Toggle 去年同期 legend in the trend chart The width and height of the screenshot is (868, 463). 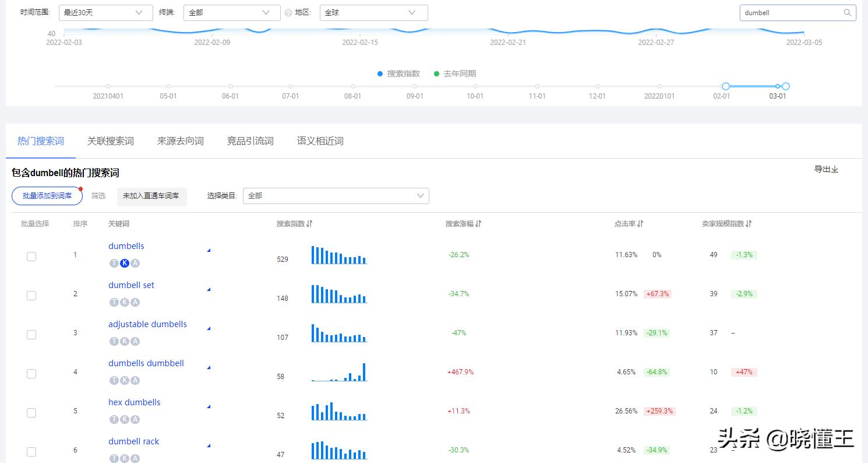pyautogui.click(x=455, y=73)
